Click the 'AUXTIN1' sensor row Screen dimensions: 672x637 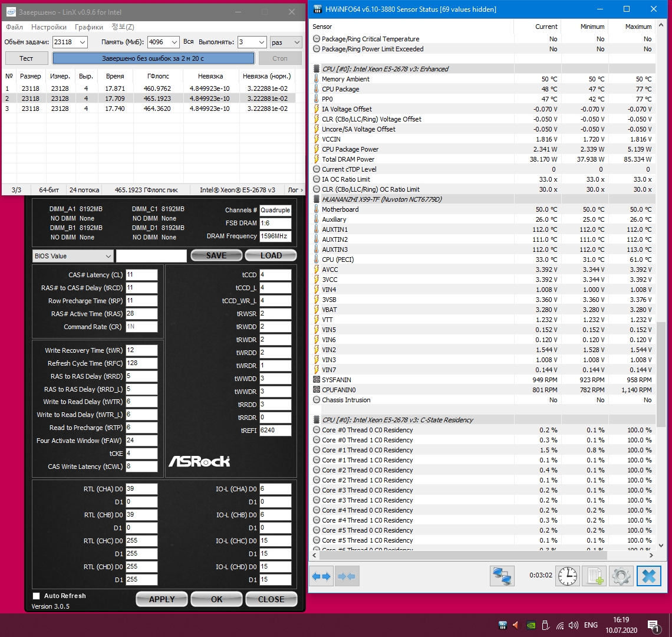click(x=483, y=229)
